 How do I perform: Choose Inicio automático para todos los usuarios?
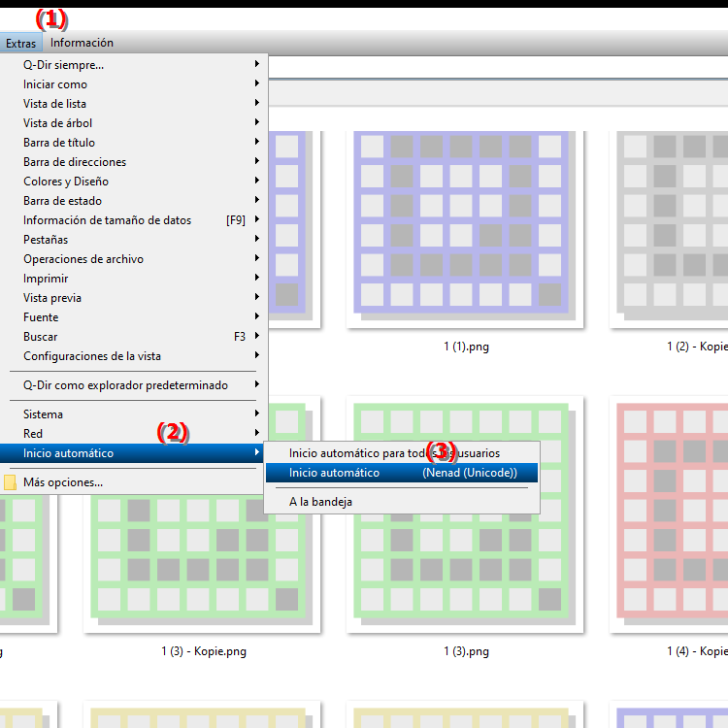pyautogui.click(x=402, y=453)
